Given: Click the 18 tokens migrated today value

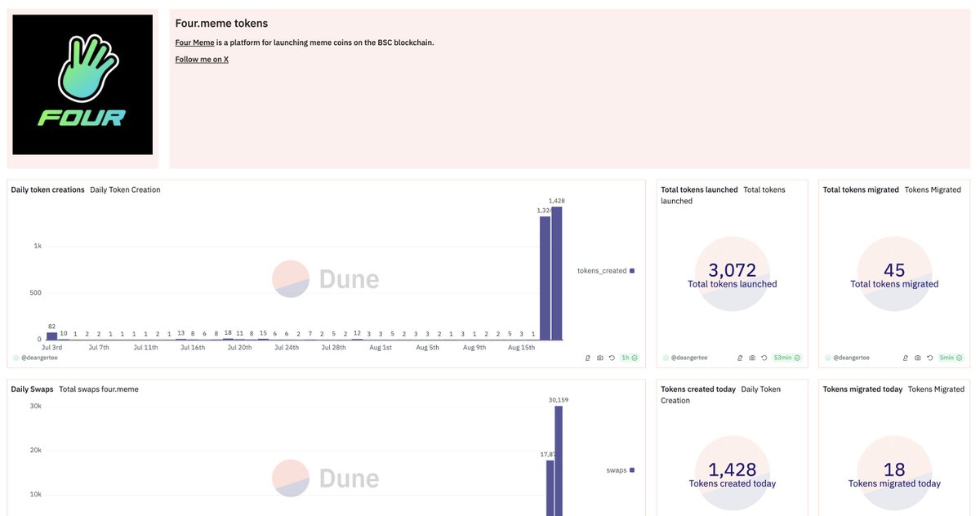Looking at the screenshot, I should click(894, 470).
